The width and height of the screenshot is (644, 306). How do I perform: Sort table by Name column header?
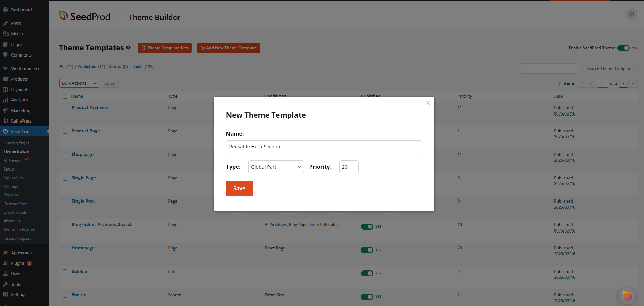[x=77, y=96]
